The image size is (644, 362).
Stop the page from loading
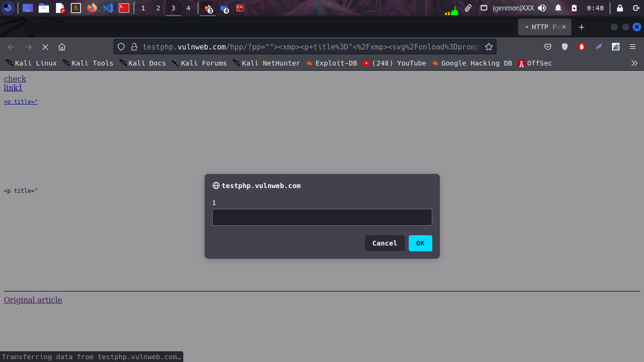[x=45, y=47]
